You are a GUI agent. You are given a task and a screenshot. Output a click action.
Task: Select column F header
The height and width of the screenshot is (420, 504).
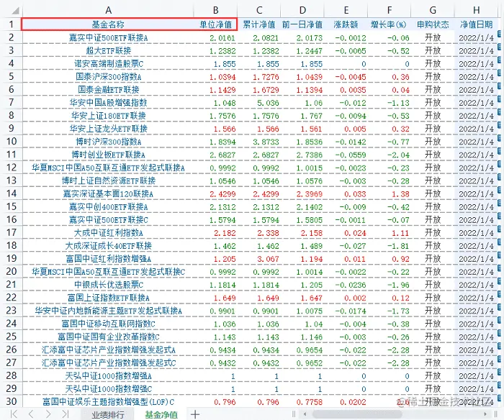coord(390,10)
